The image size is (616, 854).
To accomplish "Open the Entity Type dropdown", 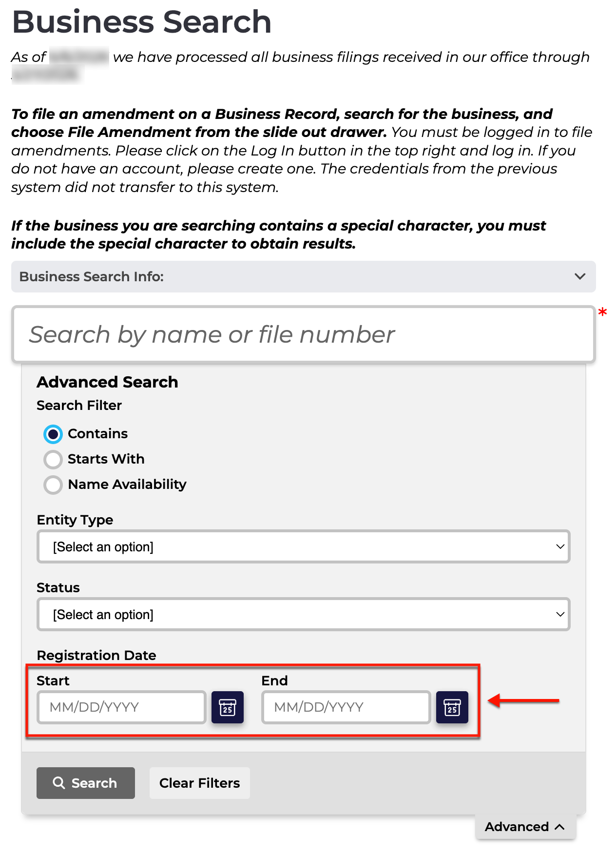I will [304, 546].
